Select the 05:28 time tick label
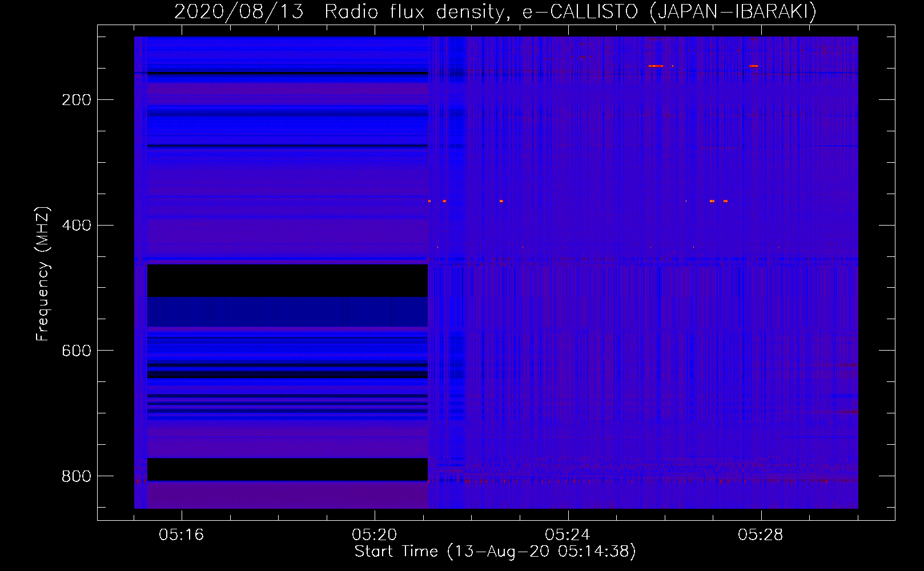This screenshot has width=924, height=571. click(761, 534)
